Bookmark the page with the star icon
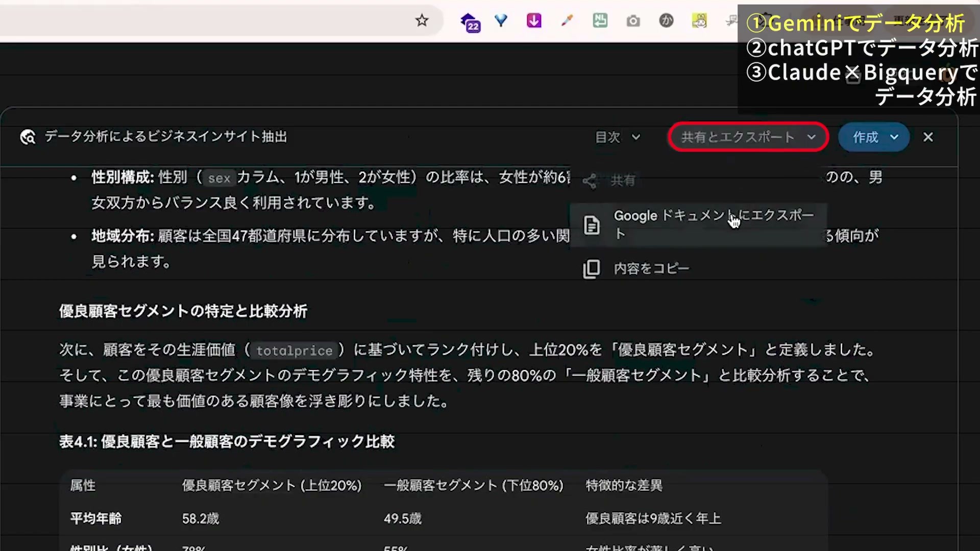Image resolution: width=980 pixels, height=551 pixels. coord(422,21)
